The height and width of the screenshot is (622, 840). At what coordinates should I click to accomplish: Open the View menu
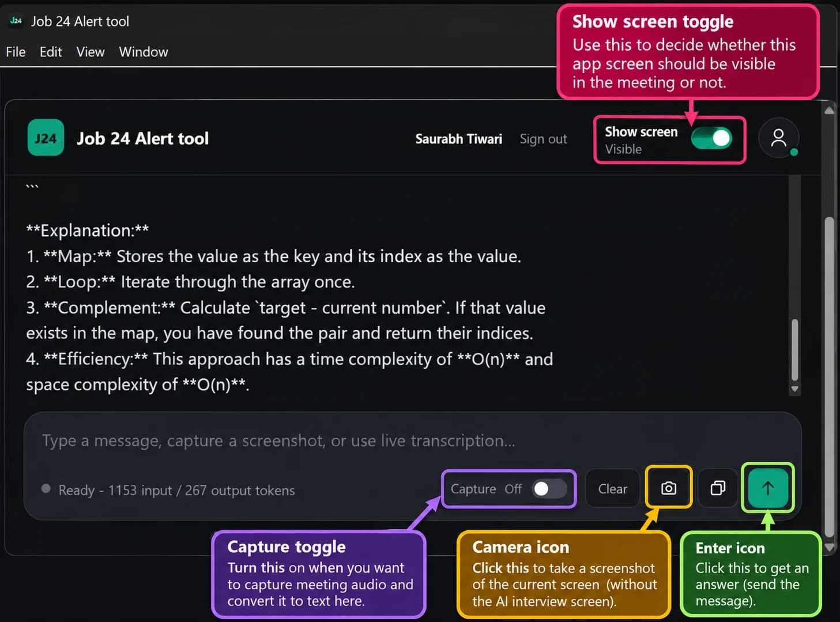coord(91,52)
